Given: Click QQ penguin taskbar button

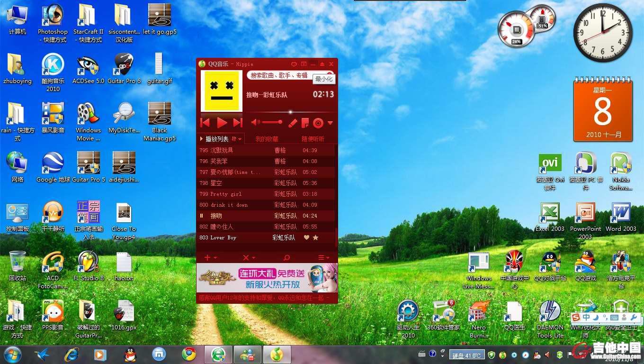Looking at the screenshot, I should point(130,355).
